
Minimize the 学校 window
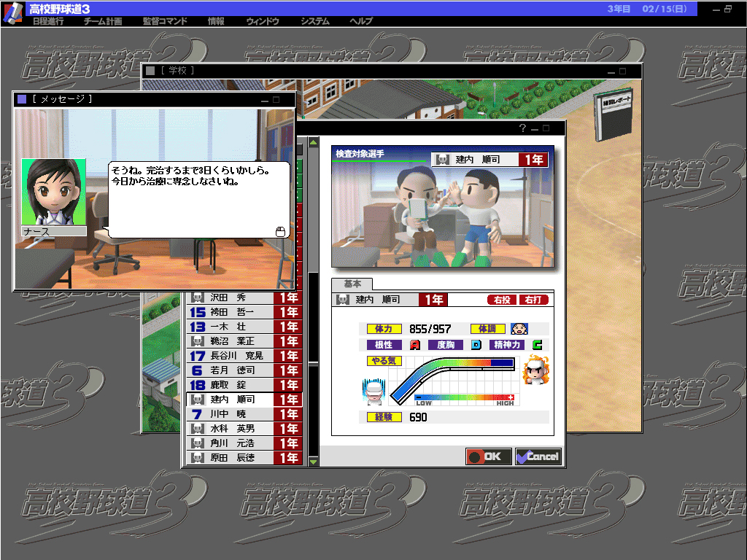tap(611, 71)
